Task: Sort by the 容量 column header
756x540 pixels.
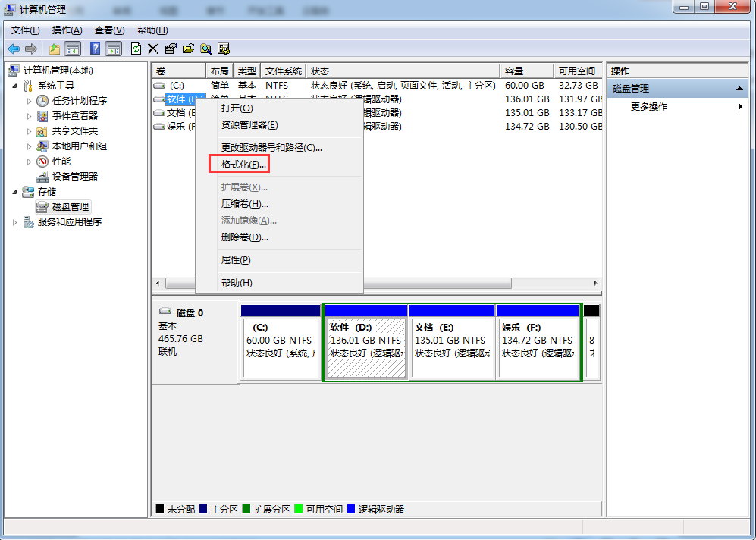Action: pyautogui.click(x=526, y=71)
